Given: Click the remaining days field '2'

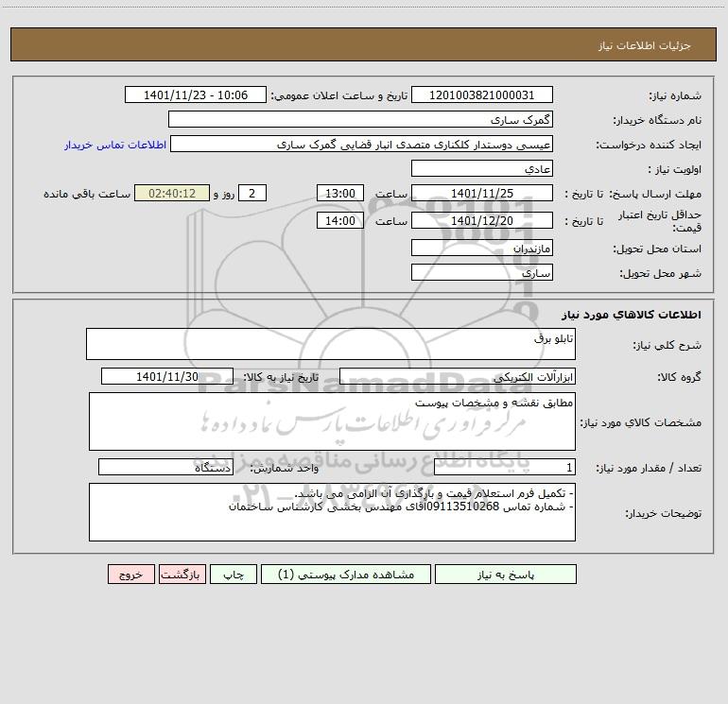Looking at the screenshot, I should point(252,193).
